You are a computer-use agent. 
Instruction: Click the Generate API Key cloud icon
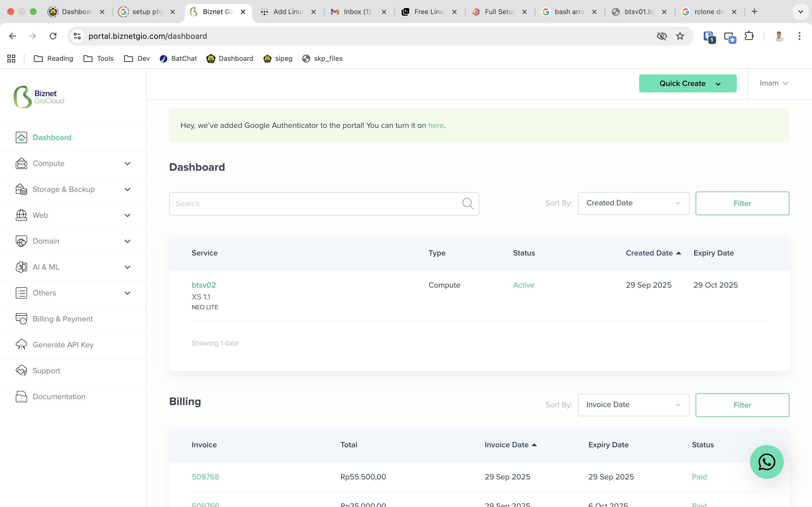[x=21, y=344]
